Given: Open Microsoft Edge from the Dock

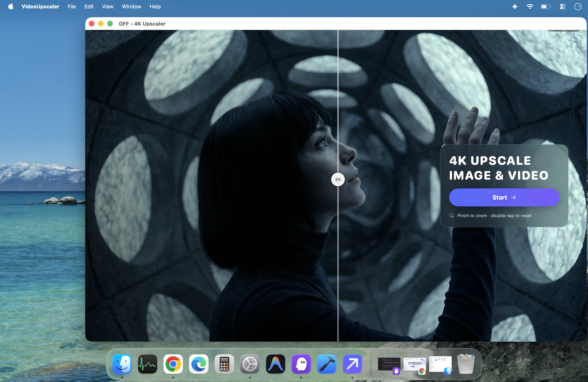Looking at the screenshot, I should coord(199,364).
